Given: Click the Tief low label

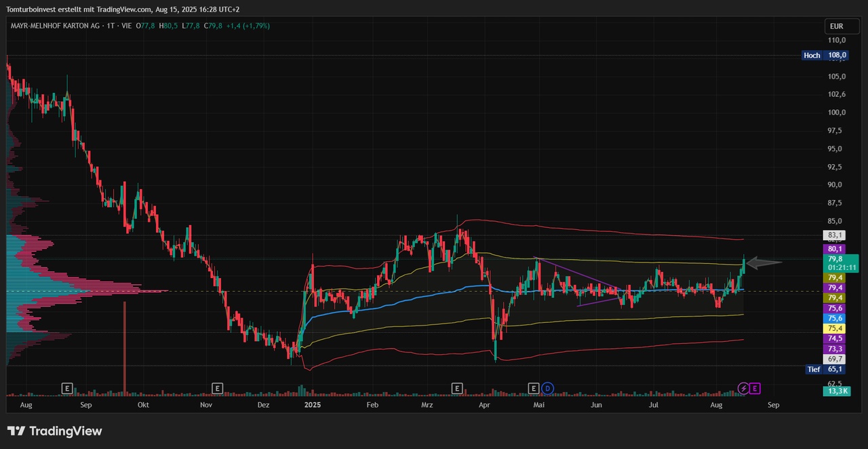Looking at the screenshot, I should tap(814, 370).
